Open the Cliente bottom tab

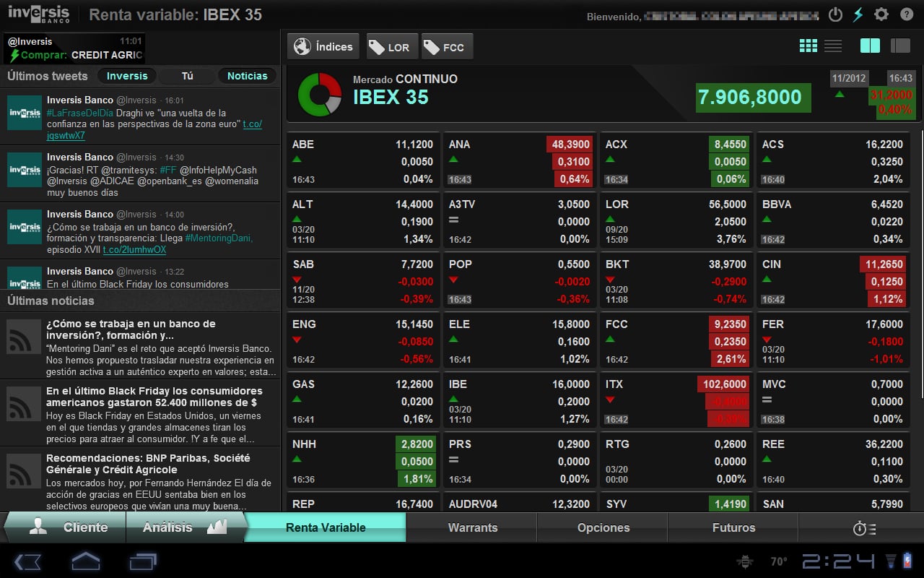(66, 527)
